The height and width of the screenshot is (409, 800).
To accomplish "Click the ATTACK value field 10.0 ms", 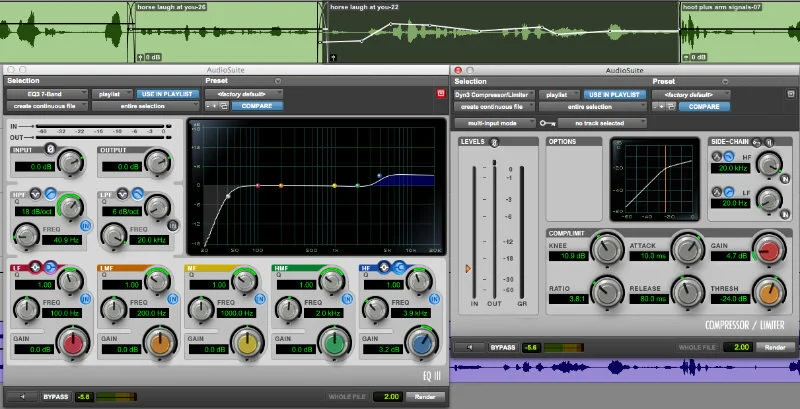I will click(648, 256).
